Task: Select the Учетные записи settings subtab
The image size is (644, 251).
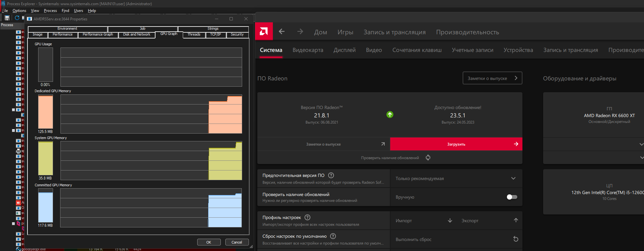Action: pos(473,50)
